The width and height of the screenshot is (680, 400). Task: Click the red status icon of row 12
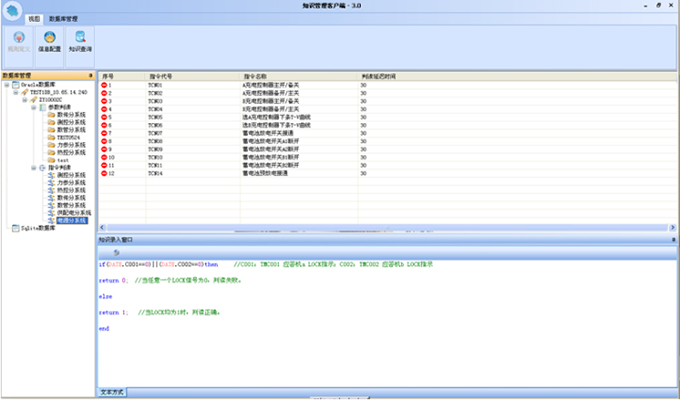coord(104,173)
